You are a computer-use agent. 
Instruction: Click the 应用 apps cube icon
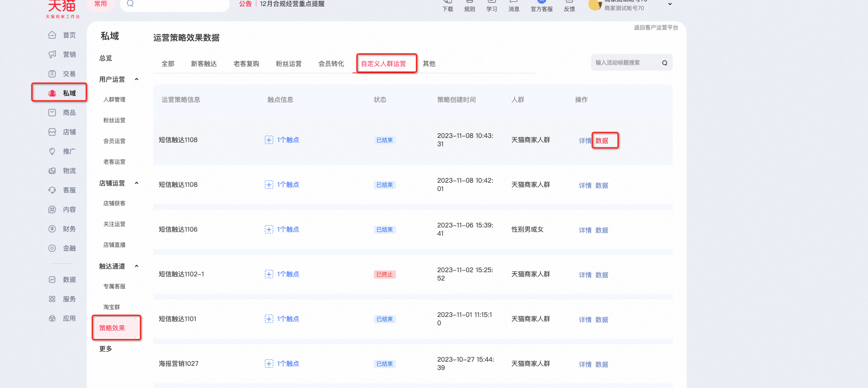[x=52, y=318]
